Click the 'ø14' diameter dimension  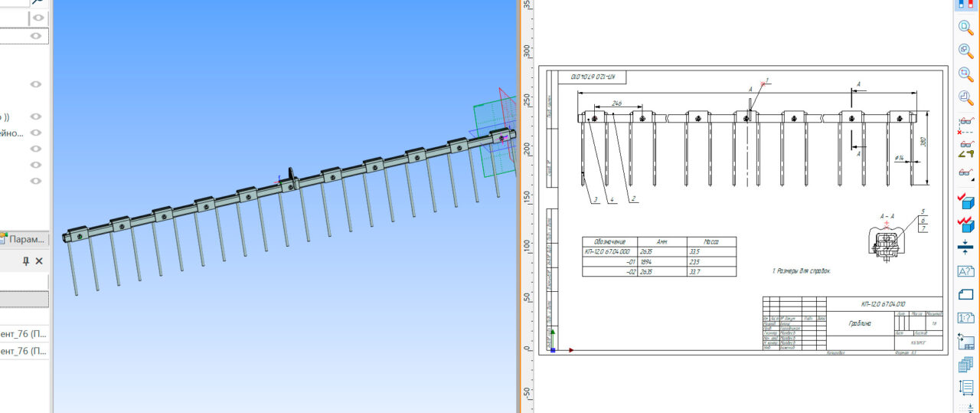coord(900,157)
